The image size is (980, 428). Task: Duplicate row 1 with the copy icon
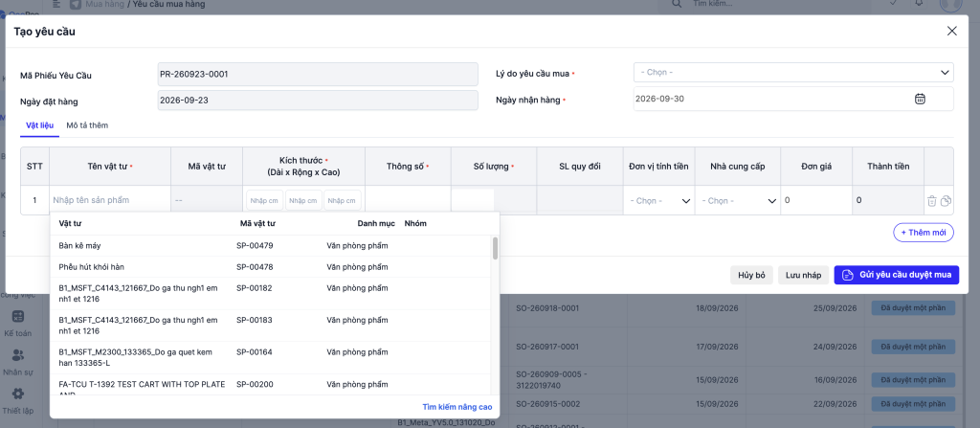tap(946, 201)
